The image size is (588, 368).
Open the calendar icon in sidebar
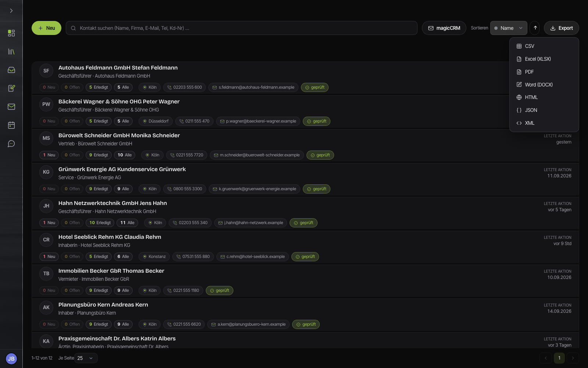pyautogui.click(x=11, y=125)
